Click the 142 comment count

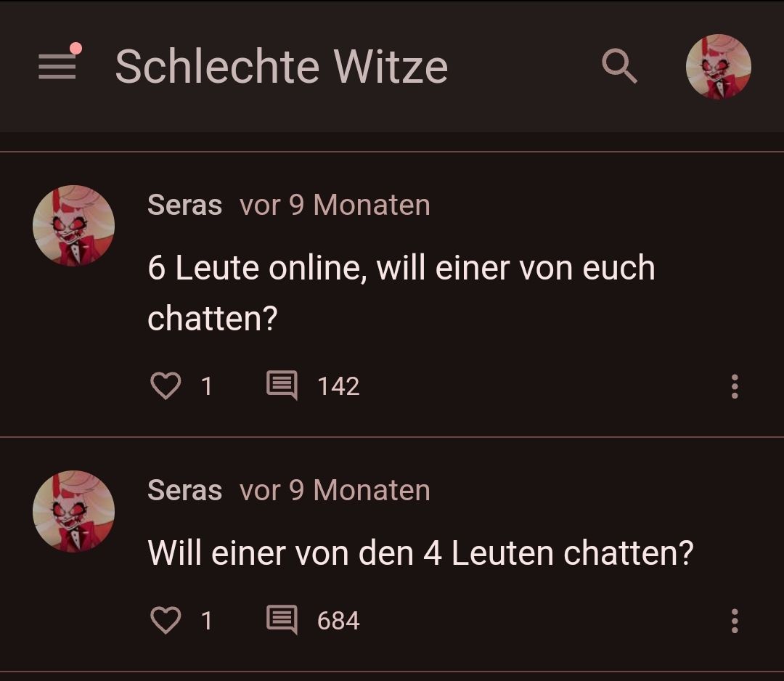338,386
